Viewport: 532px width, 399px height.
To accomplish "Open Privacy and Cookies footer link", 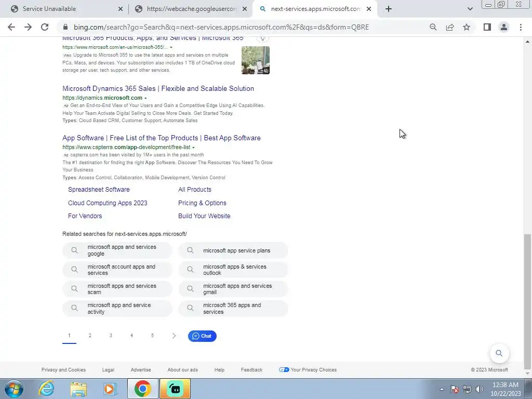I will (x=63, y=370).
